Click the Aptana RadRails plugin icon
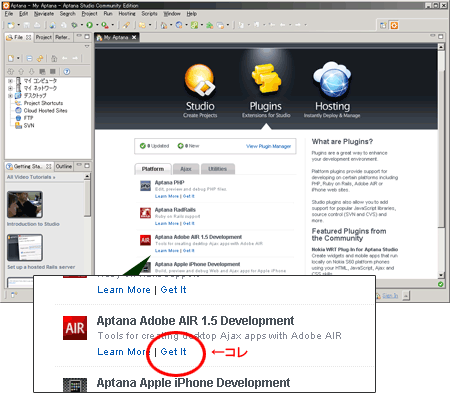Image resolution: width=450 pixels, height=393 pixels. pos(145,213)
